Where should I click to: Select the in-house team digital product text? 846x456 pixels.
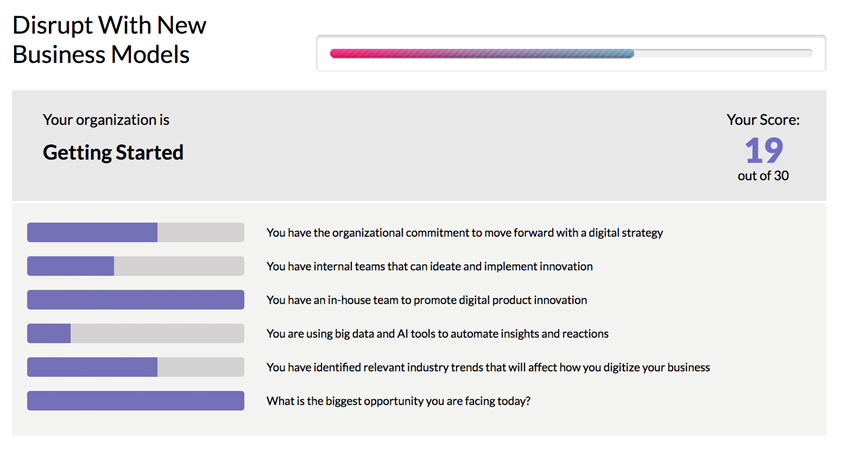tap(427, 300)
